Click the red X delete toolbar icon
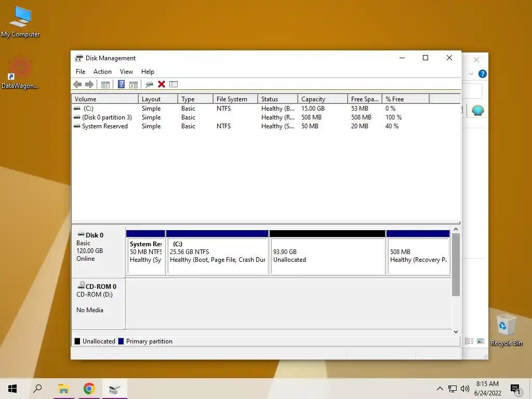The image size is (532, 399). tap(162, 84)
